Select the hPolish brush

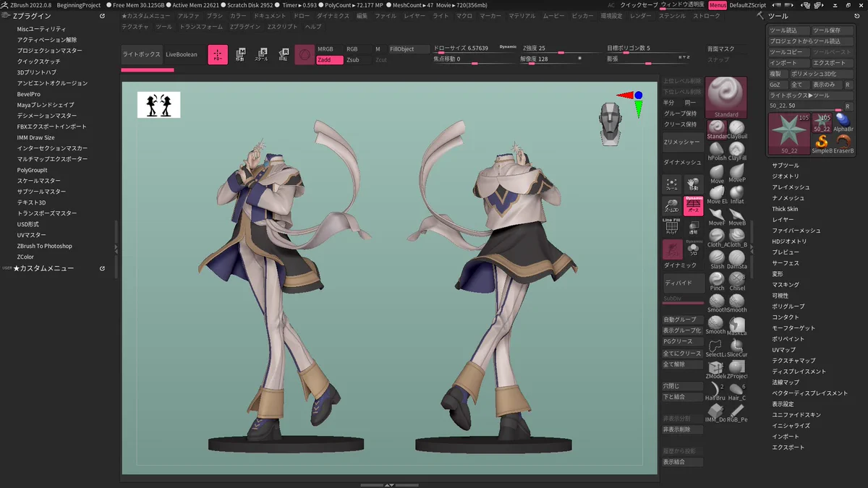[x=717, y=150]
